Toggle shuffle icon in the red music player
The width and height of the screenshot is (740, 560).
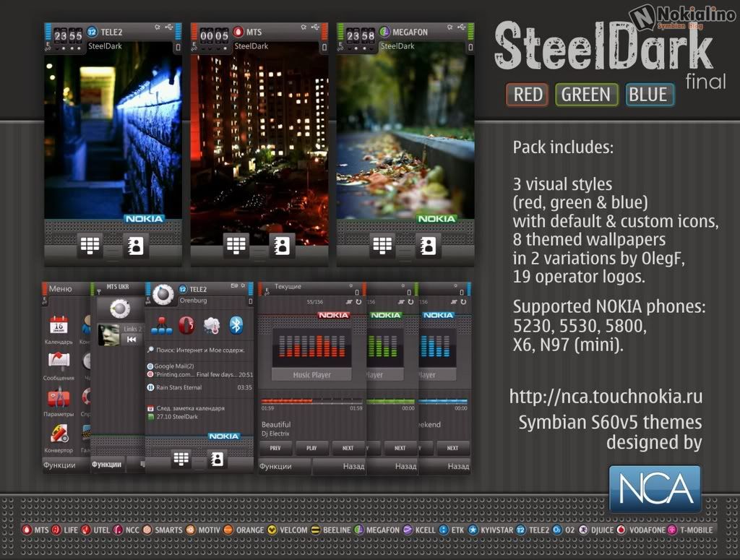point(349,301)
